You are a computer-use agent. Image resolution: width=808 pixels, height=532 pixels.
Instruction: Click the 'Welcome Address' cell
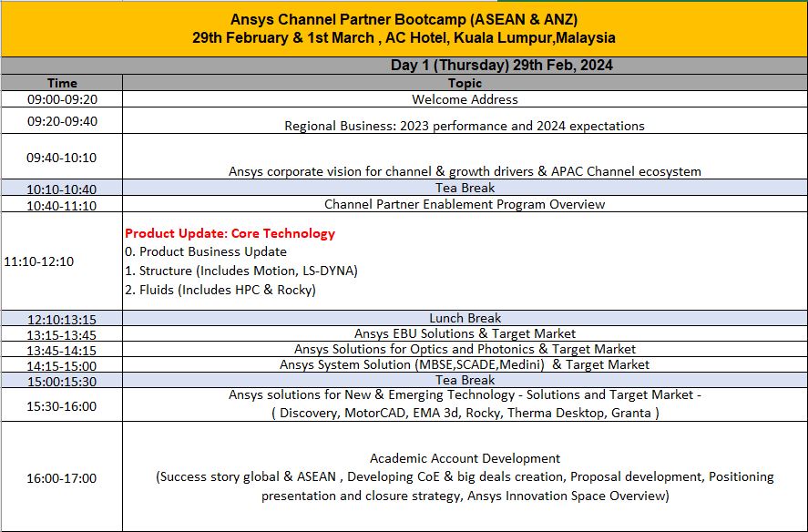pyautogui.click(x=465, y=99)
